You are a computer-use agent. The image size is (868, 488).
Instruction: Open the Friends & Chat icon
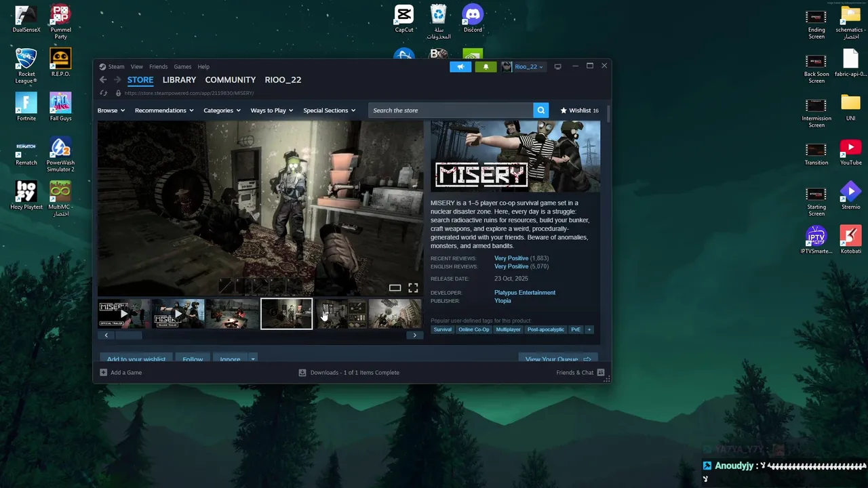[x=601, y=373]
